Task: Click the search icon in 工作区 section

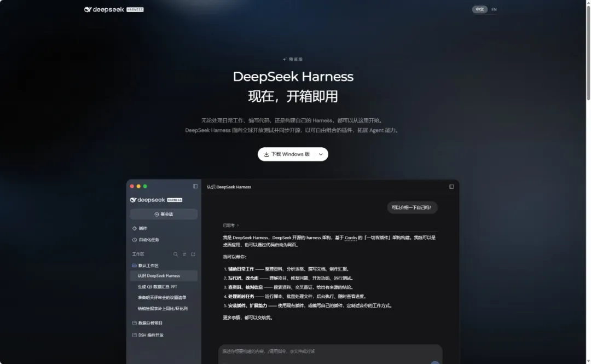Action: click(x=175, y=254)
